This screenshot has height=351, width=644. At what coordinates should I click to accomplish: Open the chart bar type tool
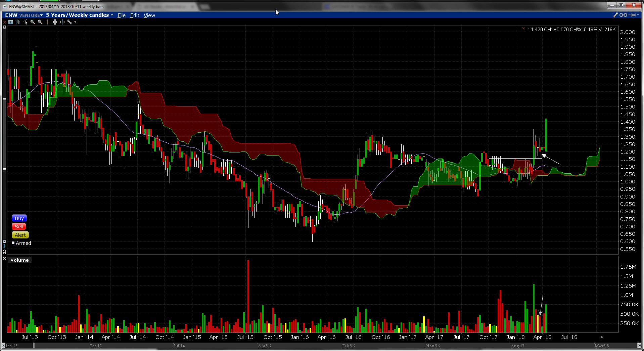18,22
